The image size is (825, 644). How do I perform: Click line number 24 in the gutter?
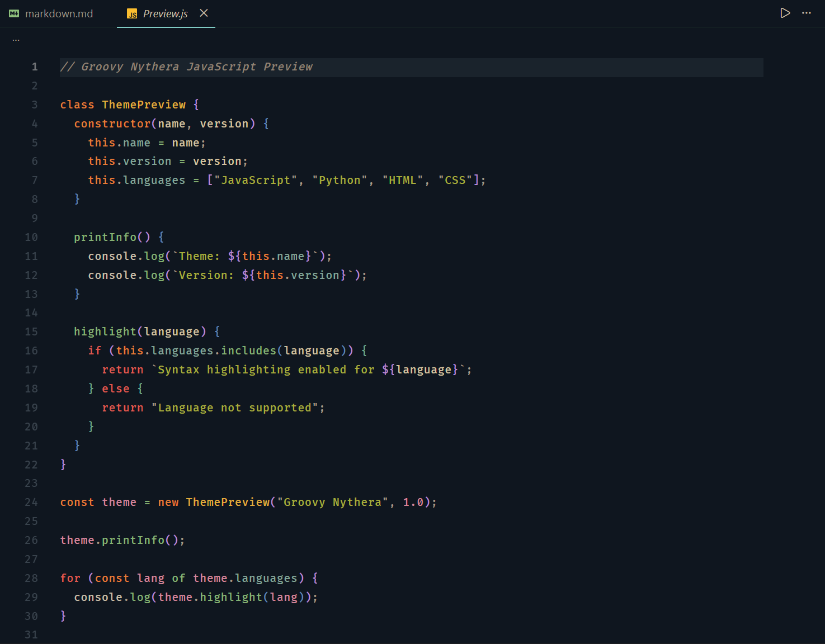(x=31, y=502)
